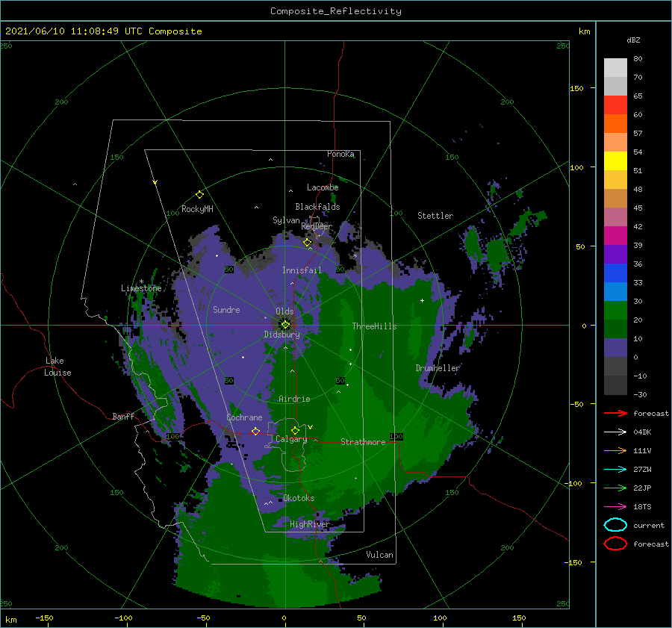This screenshot has height=628, width=672.
Task: Pick the lightest gray 70-80 dBZ swatch
Action: 615,68
